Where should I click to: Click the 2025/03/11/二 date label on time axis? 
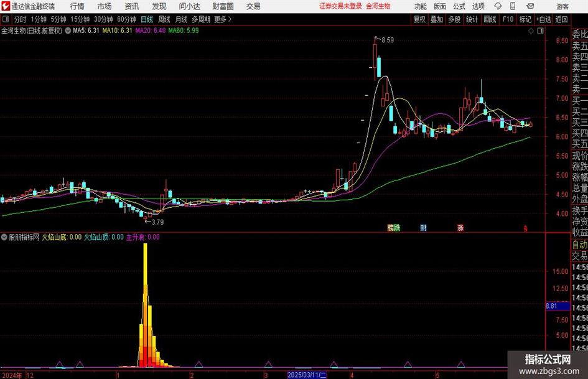307,375
